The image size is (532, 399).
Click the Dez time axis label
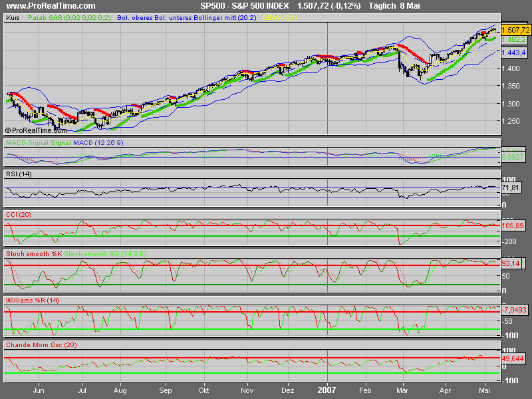(x=287, y=390)
